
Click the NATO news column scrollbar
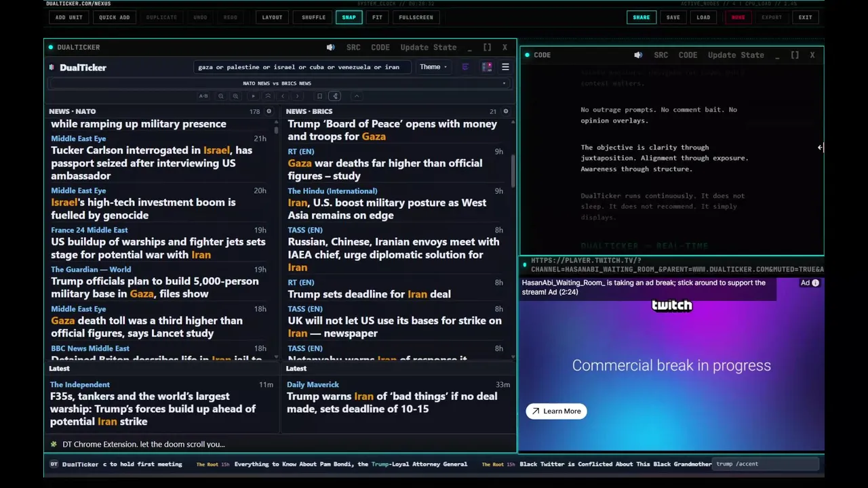point(276,129)
